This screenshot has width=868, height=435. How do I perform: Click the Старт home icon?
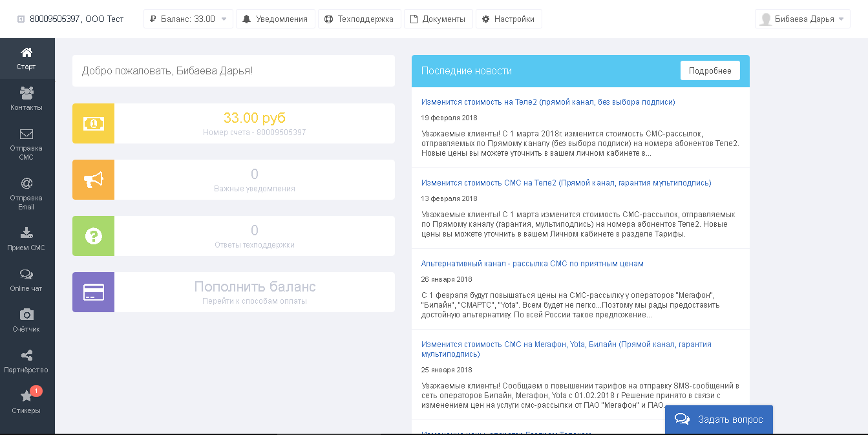(26, 58)
